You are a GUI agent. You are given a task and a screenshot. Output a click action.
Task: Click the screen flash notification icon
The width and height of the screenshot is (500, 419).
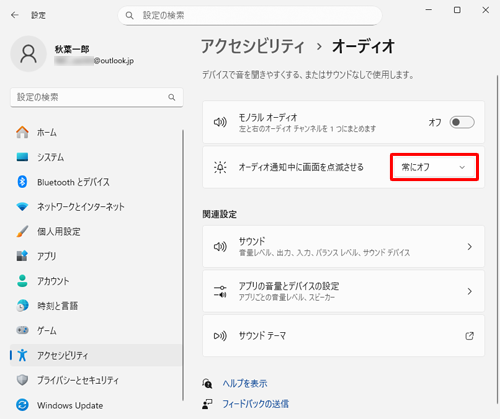pos(220,167)
